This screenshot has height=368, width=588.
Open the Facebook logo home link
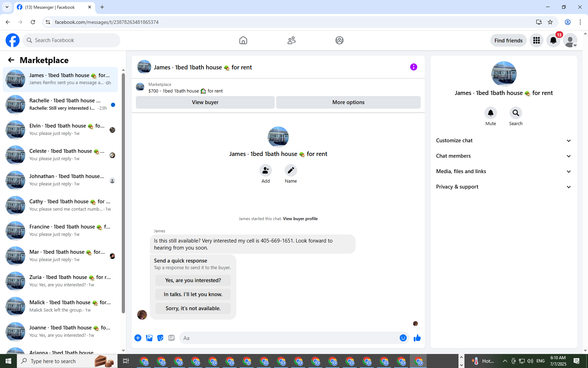[13, 40]
